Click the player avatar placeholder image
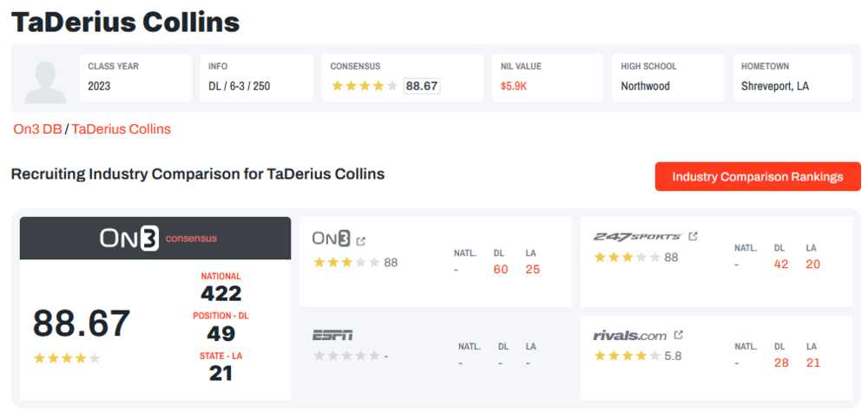Viewport: 868px width, 419px height. [46, 81]
